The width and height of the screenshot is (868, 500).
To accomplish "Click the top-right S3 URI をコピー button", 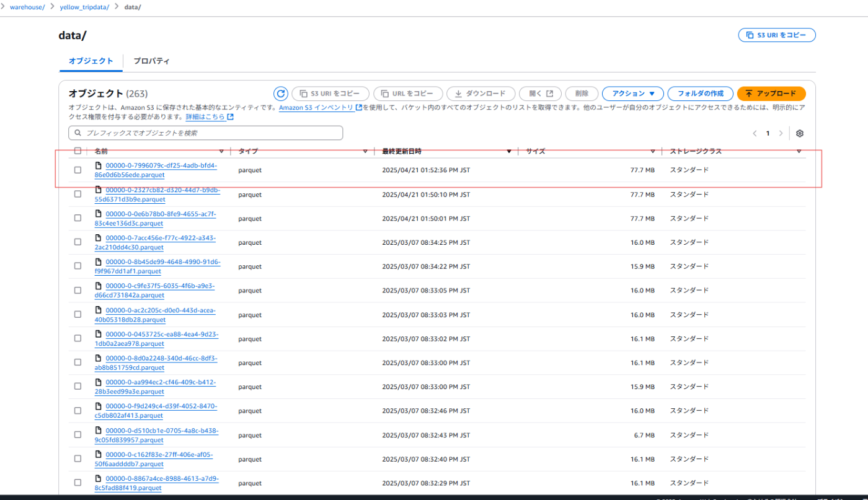I will [x=777, y=35].
